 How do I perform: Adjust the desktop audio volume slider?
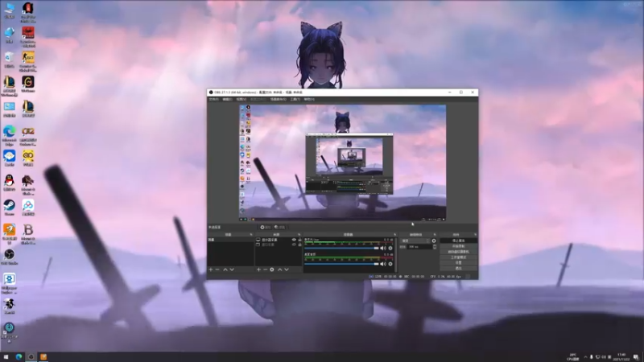point(341,264)
